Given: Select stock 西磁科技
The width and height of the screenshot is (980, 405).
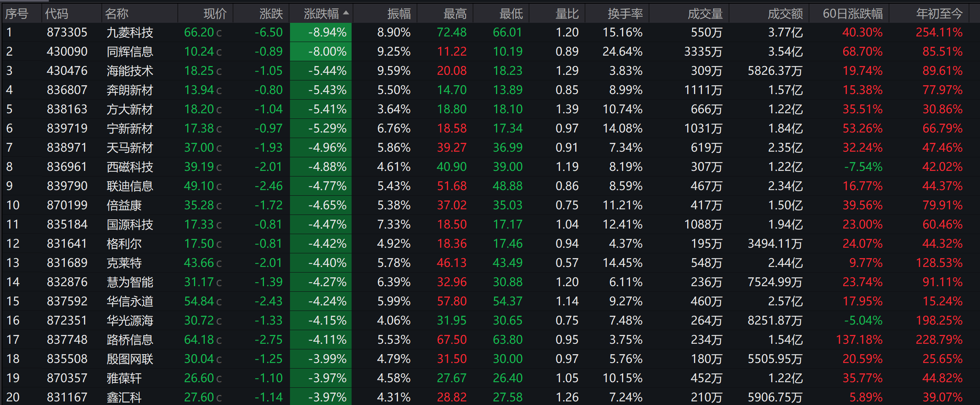Looking at the screenshot, I should pyautogui.click(x=130, y=167).
